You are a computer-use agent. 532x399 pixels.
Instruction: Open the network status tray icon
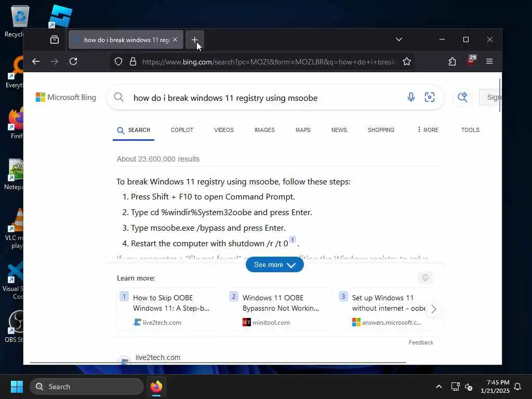[x=455, y=387]
